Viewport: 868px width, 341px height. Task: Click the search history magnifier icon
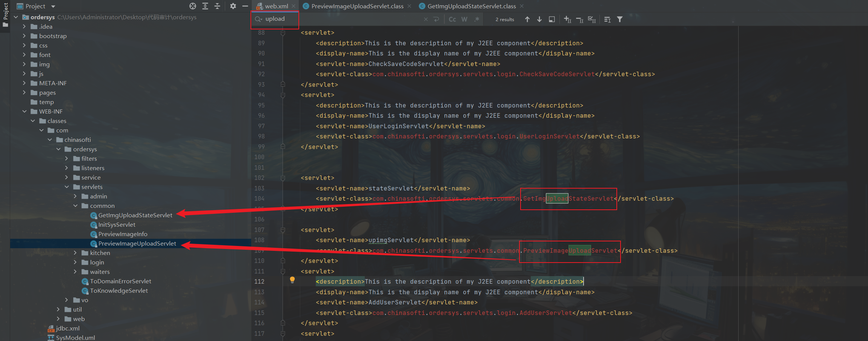(x=258, y=19)
